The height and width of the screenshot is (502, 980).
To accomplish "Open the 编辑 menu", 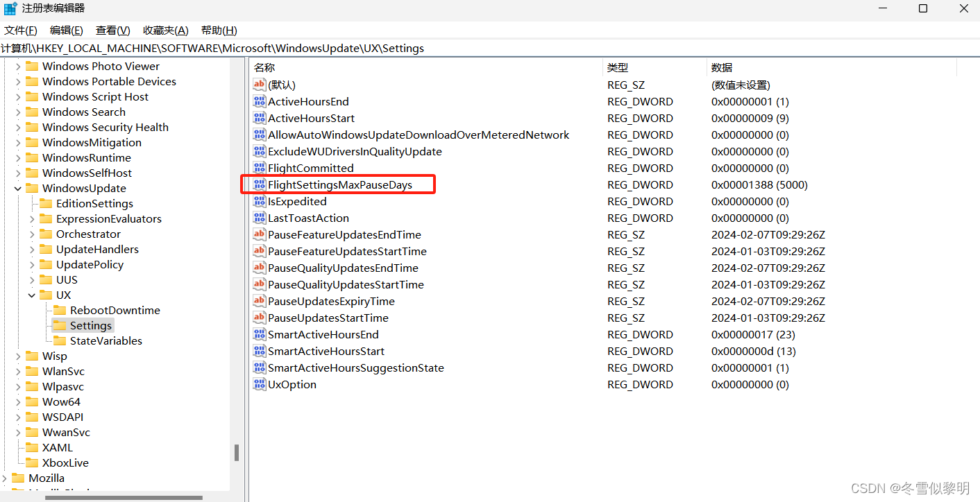I will (x=65, y=30).
